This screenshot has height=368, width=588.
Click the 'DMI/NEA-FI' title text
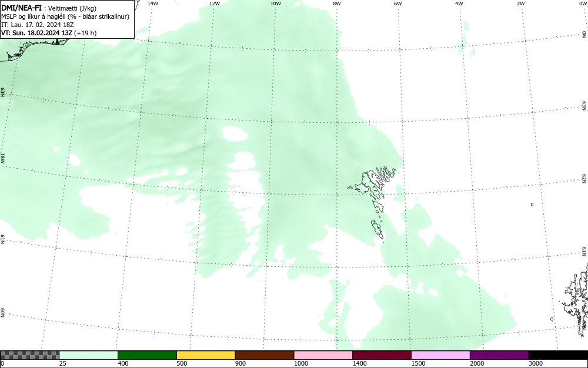21,8
